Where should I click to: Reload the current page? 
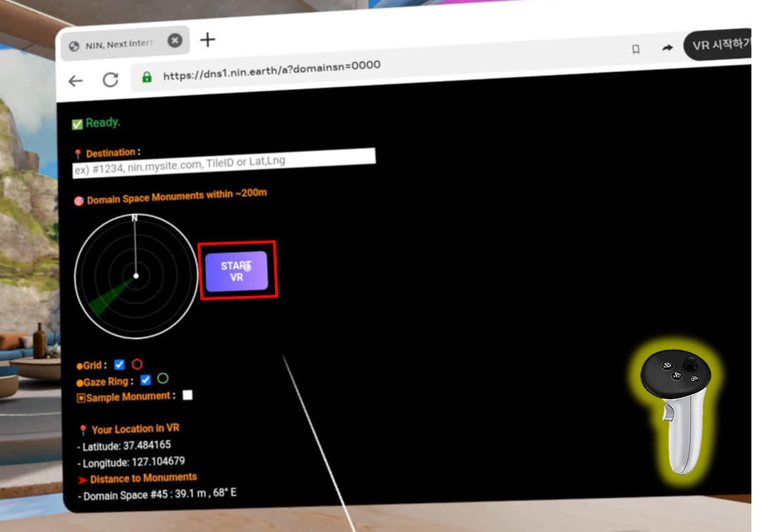click(110, 80)
